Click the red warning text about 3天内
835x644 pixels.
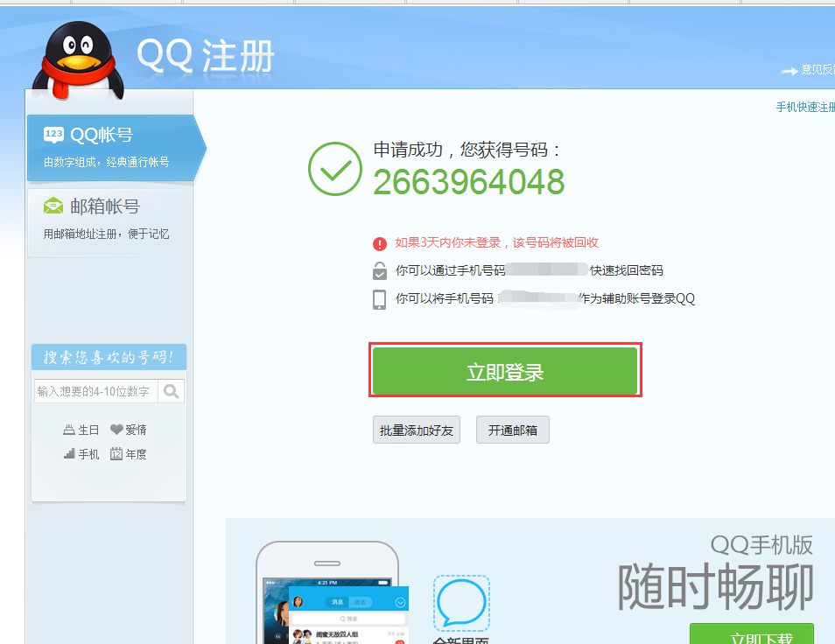tap(497, 242)
